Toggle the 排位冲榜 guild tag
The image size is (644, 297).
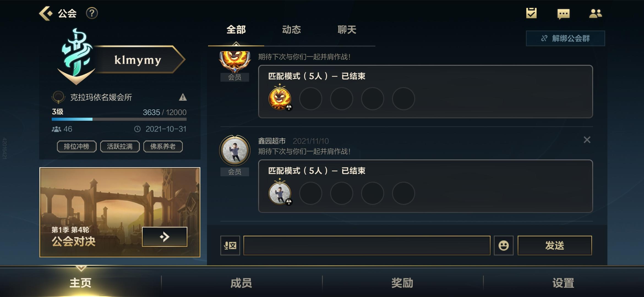tap(77, 146)
